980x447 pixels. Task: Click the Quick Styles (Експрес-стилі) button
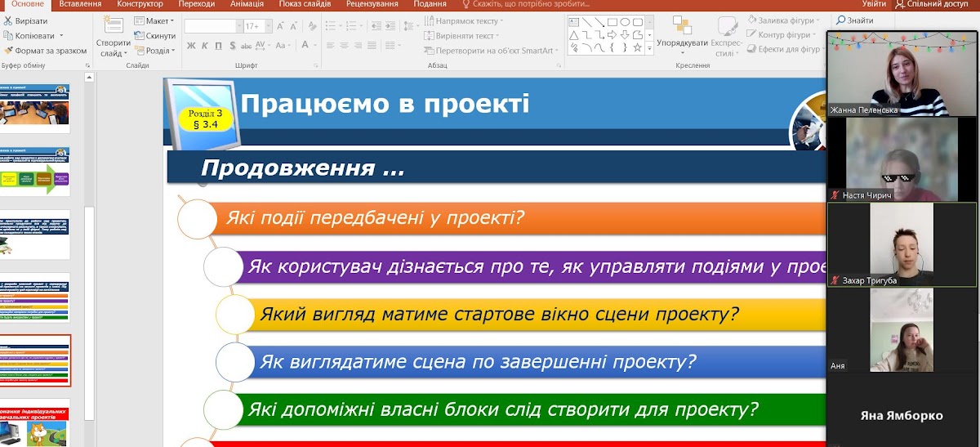[x=725, y=37]
